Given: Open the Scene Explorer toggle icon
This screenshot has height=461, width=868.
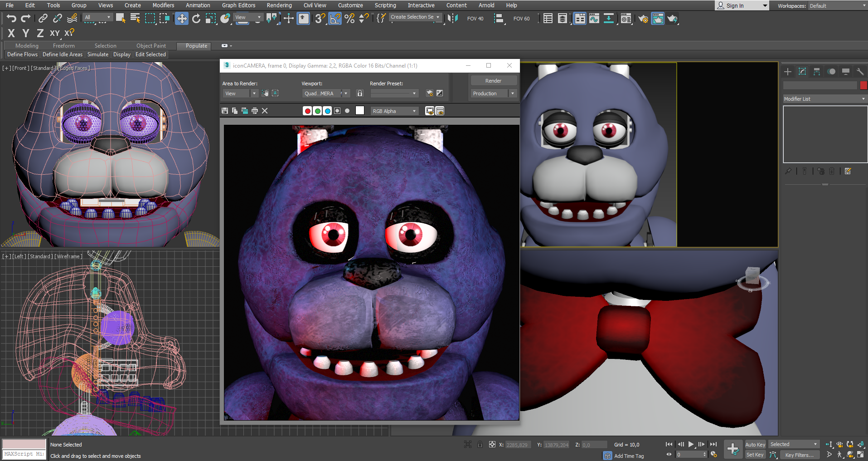Looking at the screenshot, I should [x=548, y=19].
